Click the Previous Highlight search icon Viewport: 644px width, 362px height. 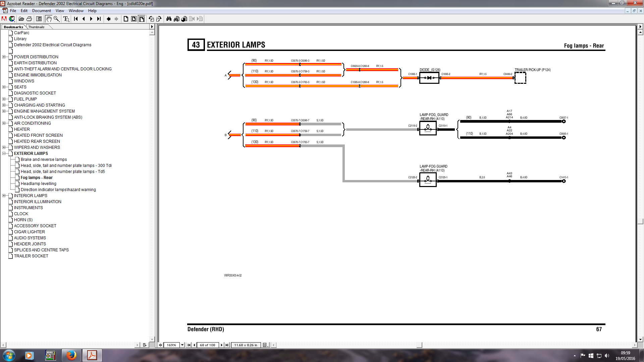tap(192, 19)
